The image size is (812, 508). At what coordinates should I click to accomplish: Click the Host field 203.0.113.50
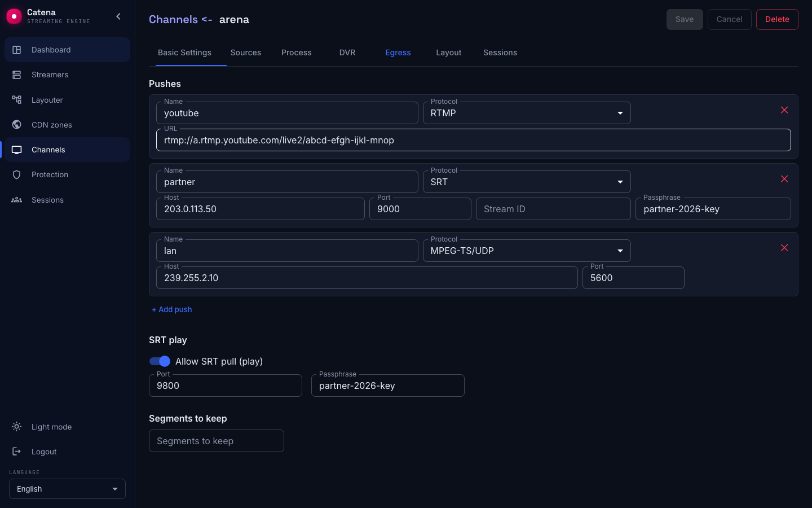261,209
